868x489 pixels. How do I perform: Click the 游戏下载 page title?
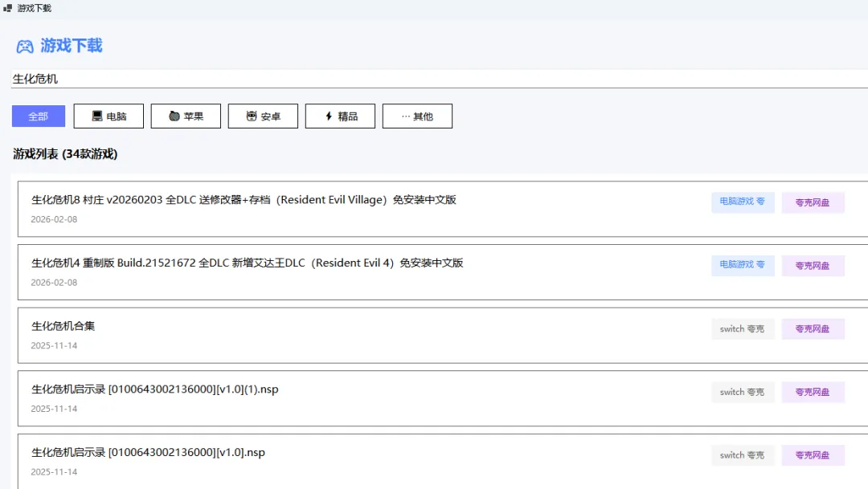tap(72, 45)
